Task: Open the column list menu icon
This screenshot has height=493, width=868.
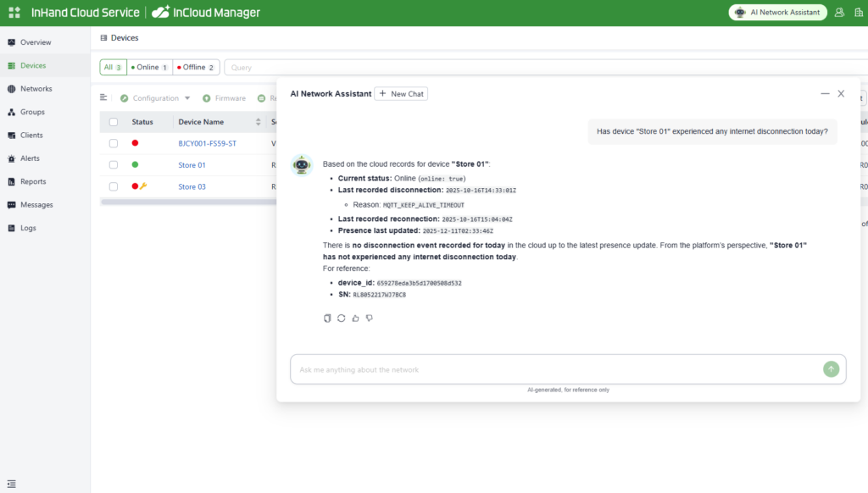Action: pos(103,97)
